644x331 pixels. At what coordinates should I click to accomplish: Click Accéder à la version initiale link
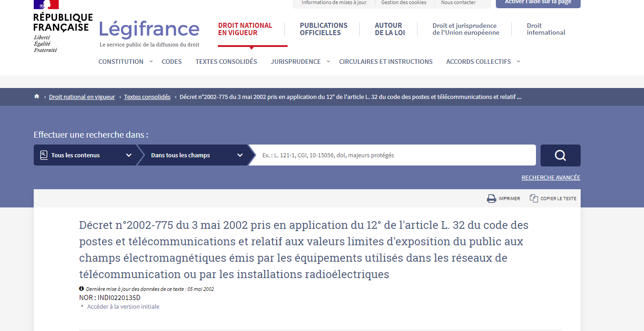click(123, 307)
